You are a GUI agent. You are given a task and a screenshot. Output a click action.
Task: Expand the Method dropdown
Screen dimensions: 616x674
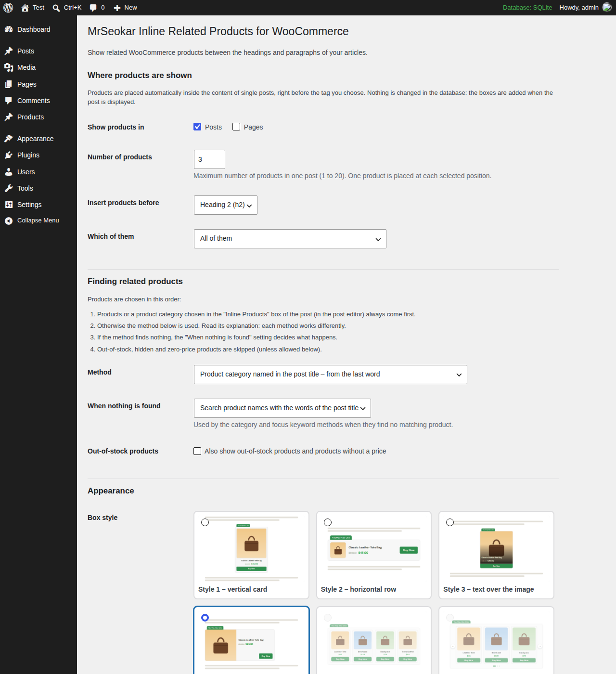pyautogui.click(x=331, y=375)
